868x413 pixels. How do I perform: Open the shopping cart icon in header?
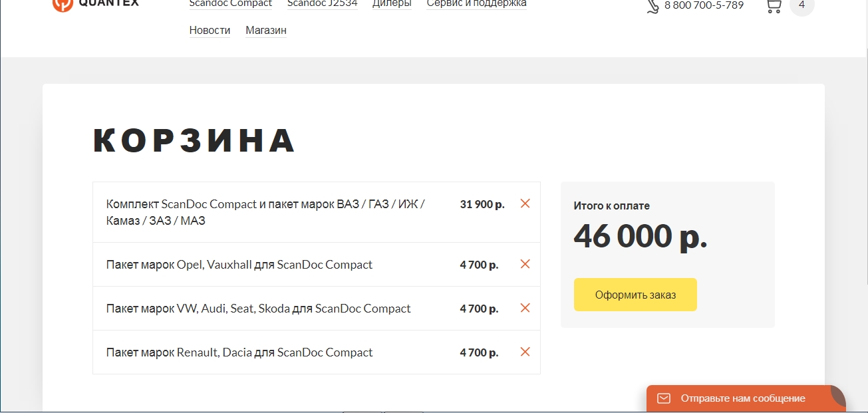tap(773, 5)
